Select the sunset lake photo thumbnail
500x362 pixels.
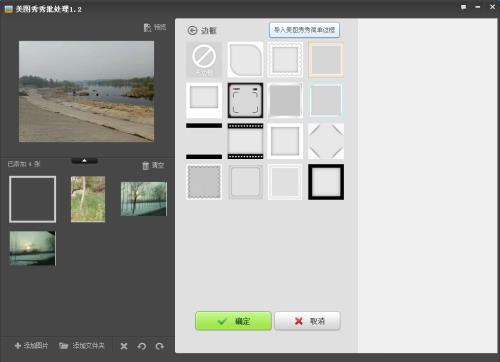pyautogui.click(x=33, y=248)
